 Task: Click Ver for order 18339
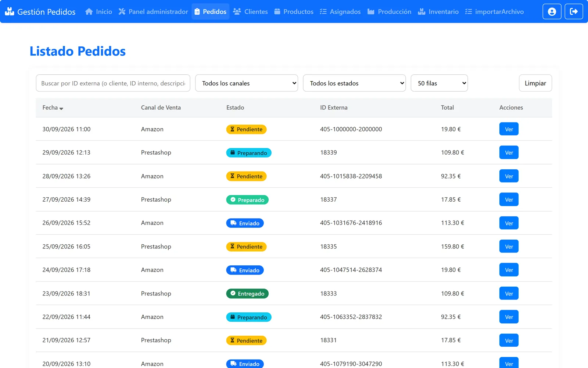(x=509, y=153)
